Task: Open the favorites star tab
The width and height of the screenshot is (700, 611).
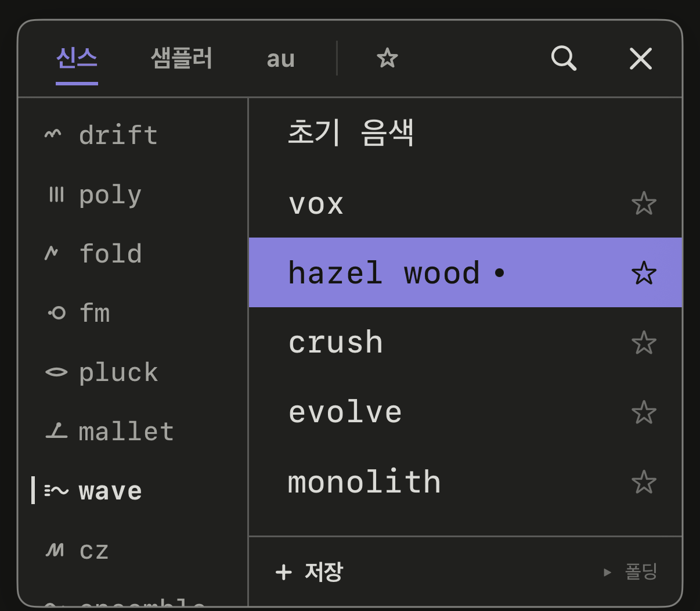Action: tap(387, 58)
